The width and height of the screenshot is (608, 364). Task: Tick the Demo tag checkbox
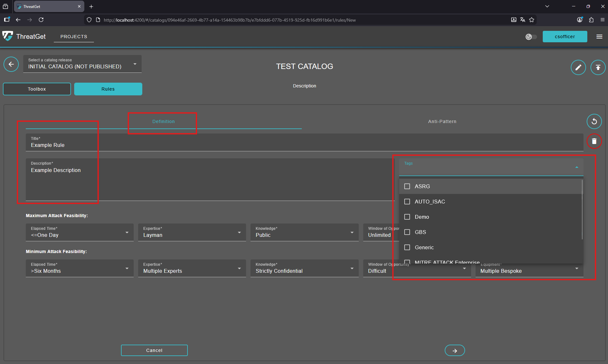pos(407,217)
